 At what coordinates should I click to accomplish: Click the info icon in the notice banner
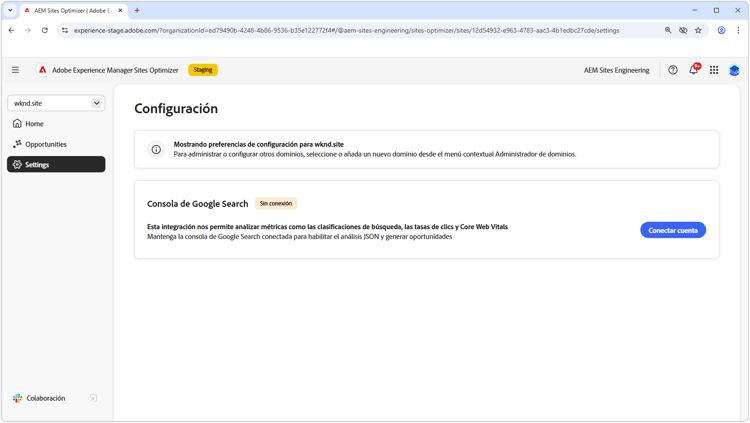pyautogui.click(x=156, y=149)
